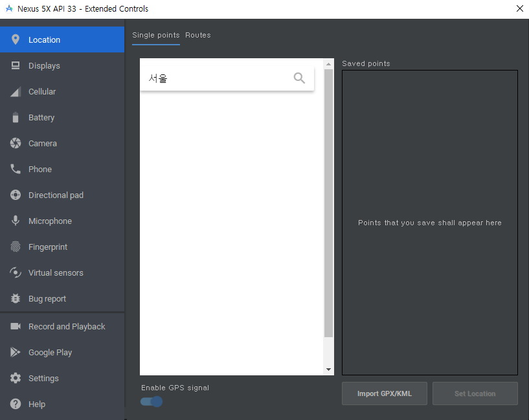Switch to the Single points tab
This screenshot has height=420, width=529.
(156, 35)
